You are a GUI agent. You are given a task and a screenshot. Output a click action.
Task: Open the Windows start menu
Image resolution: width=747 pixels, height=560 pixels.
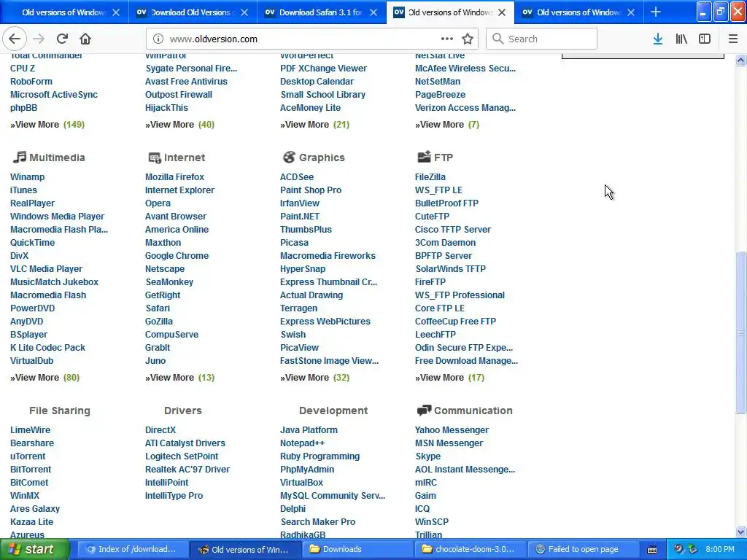[35, 550]
